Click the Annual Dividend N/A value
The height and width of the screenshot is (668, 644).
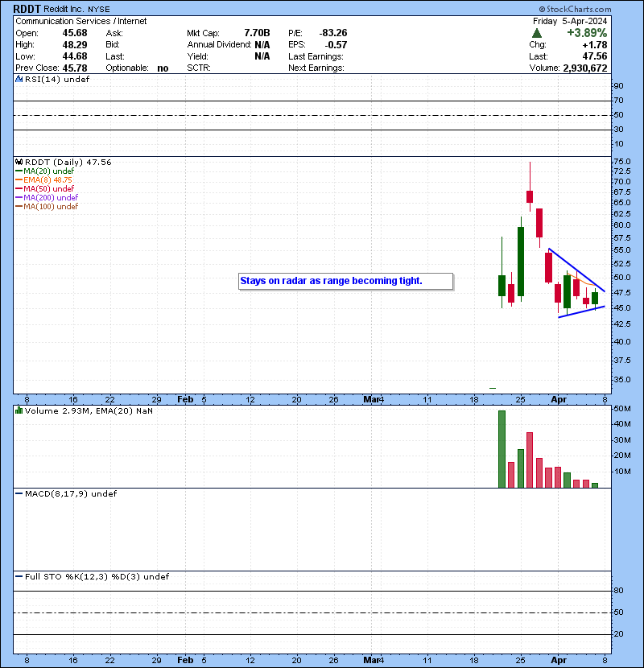point(262,45)
